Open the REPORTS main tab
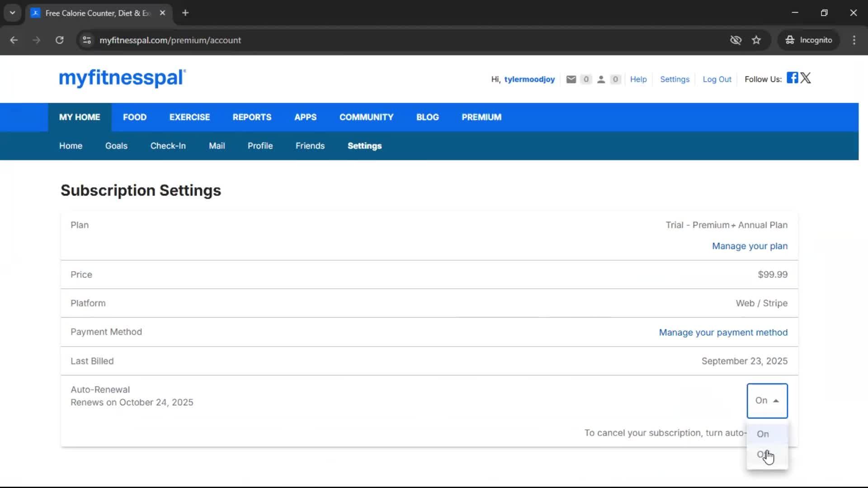The height and width of the screenshot is (488, 868). click(x=252, y=117)
